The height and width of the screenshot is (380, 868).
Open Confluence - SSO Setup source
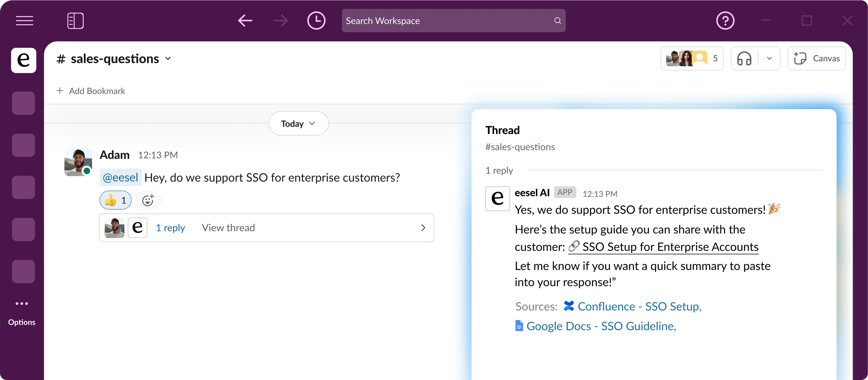pos(632,306)
